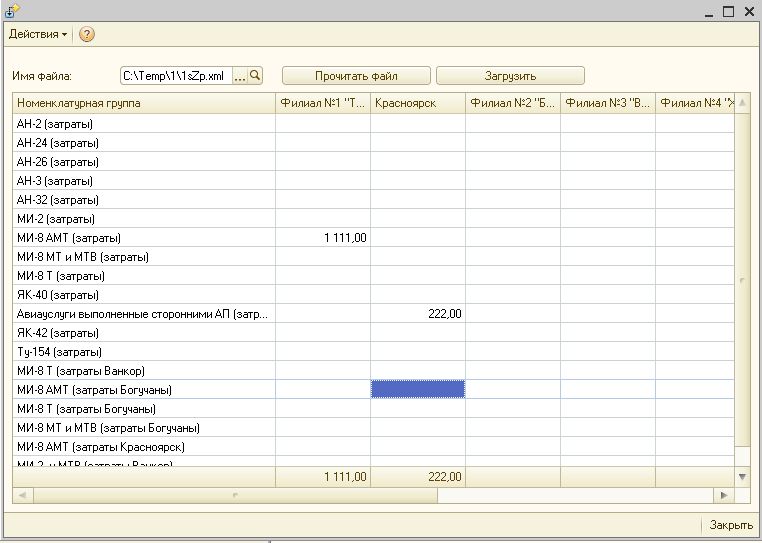Screen dimensions: 762x543
Task: Select the ЯК-40 (затраты) row
Action: 373,295
